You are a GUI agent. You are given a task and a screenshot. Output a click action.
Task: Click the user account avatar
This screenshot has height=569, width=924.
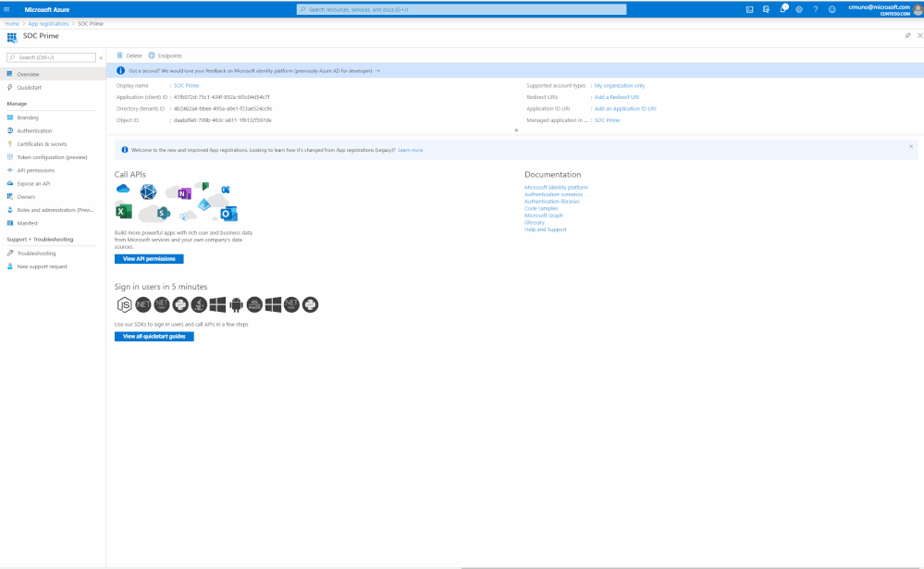(x=918, y=9)
